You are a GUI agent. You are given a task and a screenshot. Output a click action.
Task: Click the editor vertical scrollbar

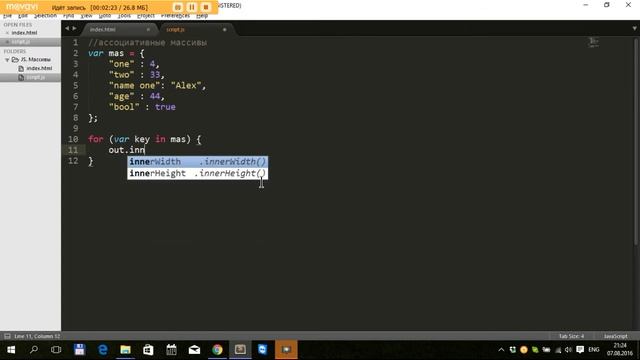click(x=636, y=141)
